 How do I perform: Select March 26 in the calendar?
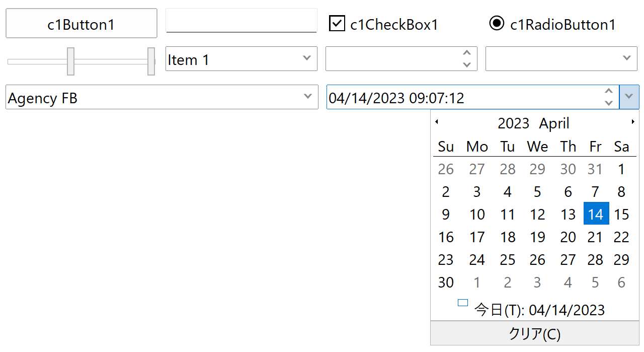point(446,169)
